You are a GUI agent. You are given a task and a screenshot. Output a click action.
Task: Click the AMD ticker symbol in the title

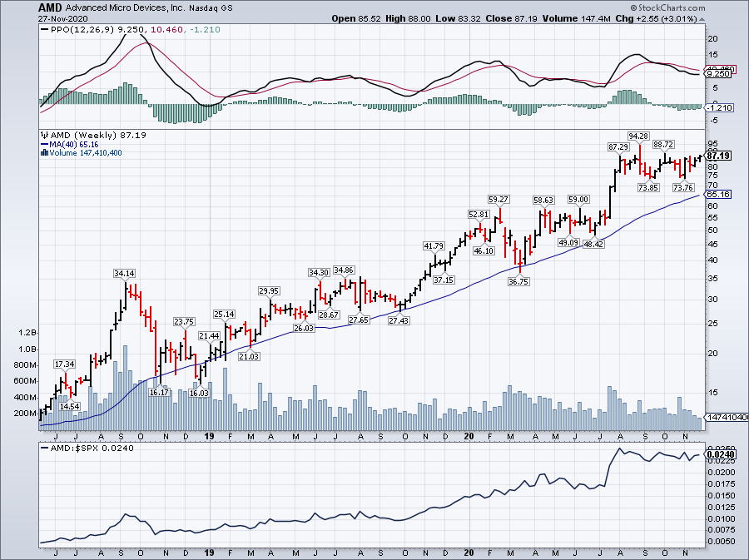50,8
